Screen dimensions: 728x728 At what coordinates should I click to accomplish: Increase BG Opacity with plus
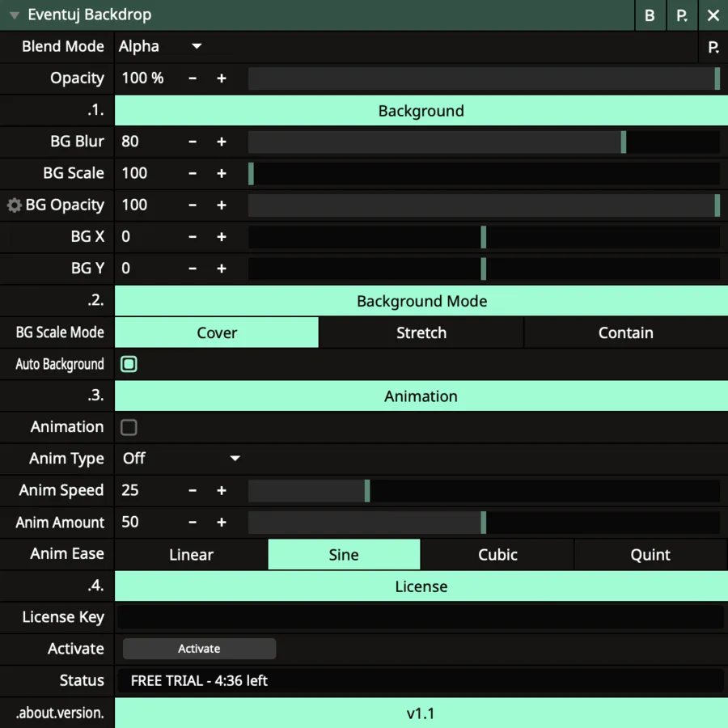pyautogui.click(x=222, y=205)
